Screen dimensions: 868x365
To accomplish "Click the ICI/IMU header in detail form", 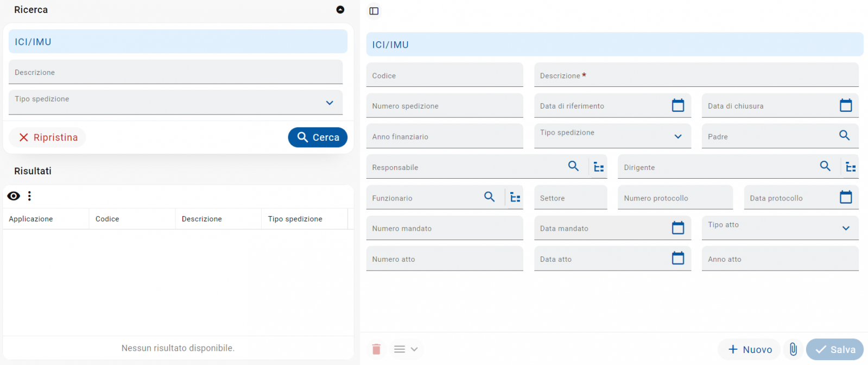I will point(614,45).
